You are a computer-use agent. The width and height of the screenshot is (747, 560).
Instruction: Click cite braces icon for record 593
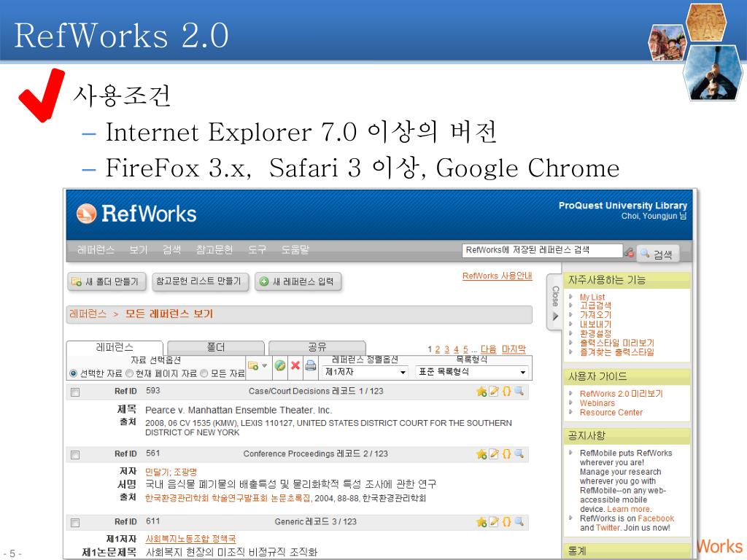tap(507, 391)
